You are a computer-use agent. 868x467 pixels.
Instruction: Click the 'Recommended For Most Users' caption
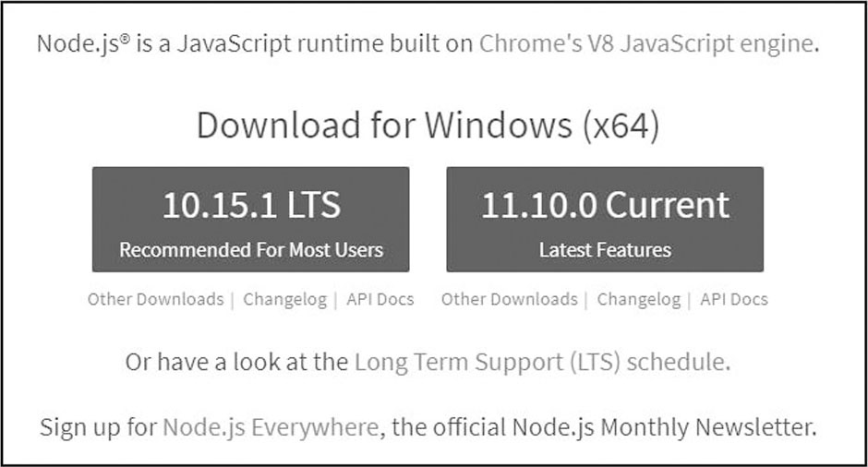click(251, 250)
